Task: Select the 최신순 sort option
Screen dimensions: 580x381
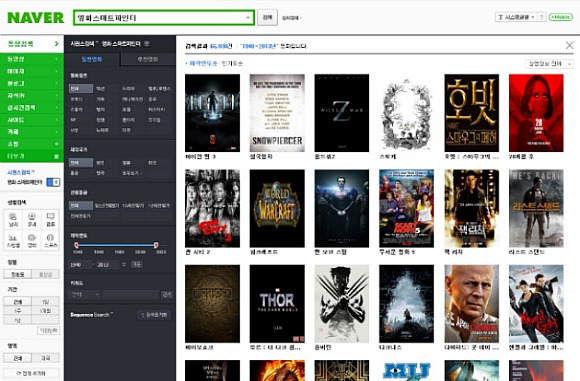Action: (45, 274)
